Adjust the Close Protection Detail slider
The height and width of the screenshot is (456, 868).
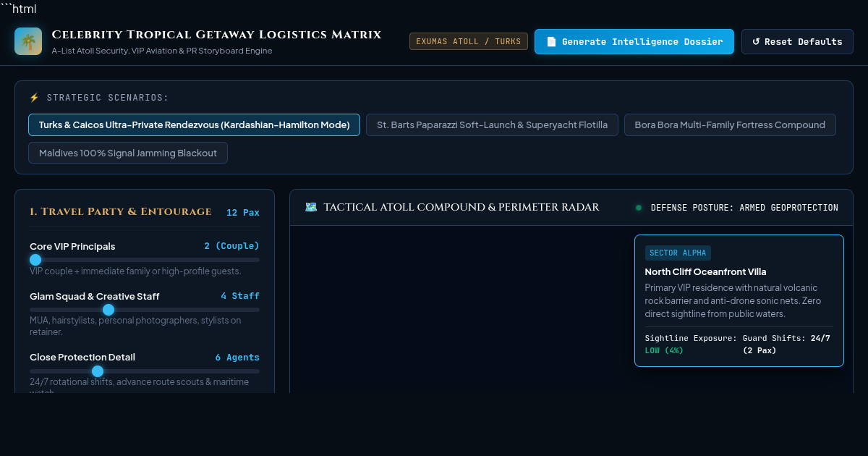[145, 371]
